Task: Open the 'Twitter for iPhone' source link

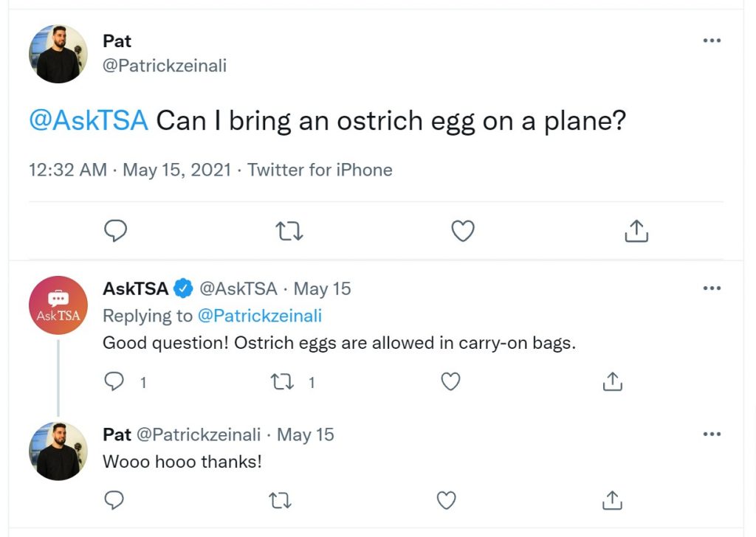Action: [x=320, y=170]
